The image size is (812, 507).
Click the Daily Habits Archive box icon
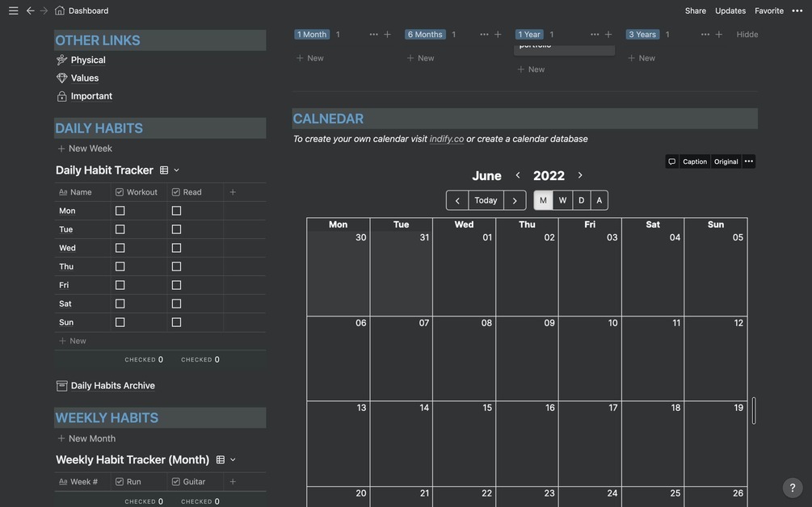point(61,385)
